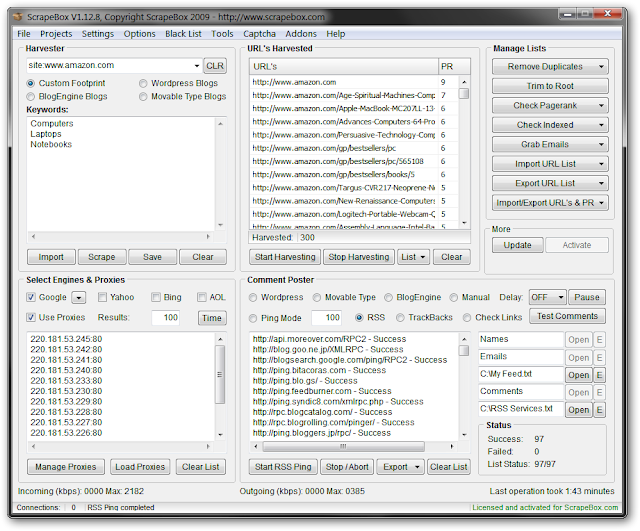The image size is (640, 531).
Task: Select http://ping.feedburner.com - Success row
Action: coord(322,391)
